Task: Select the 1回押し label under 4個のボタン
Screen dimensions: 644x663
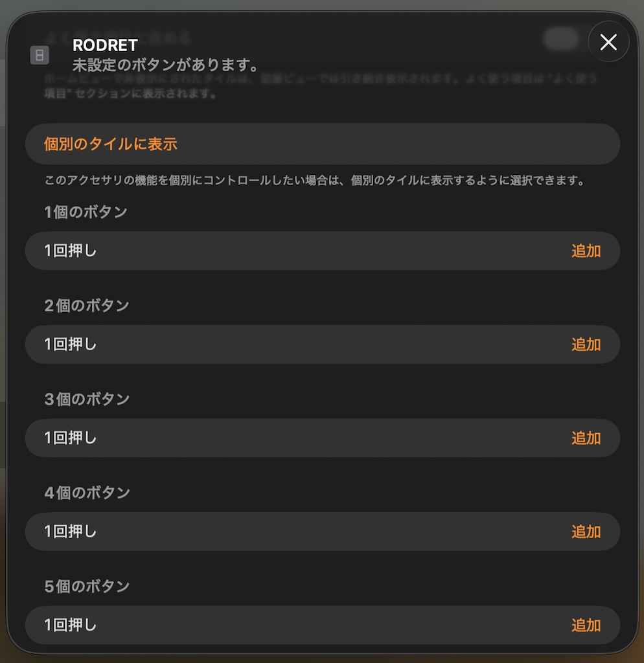Action: 71,532
